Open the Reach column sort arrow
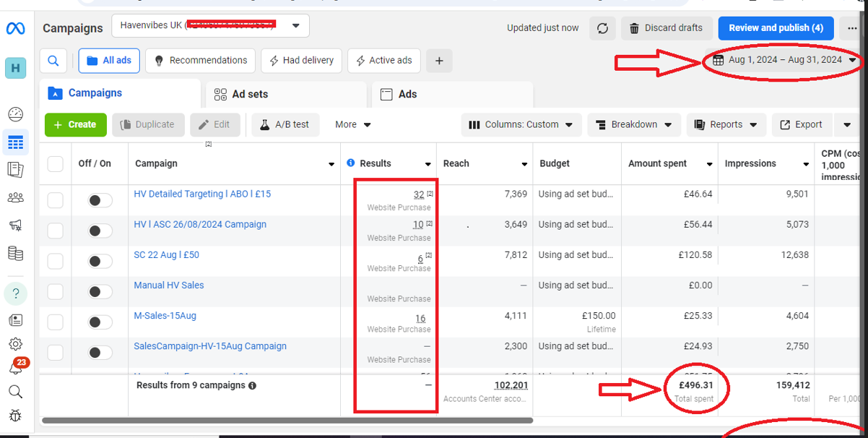868x438 pixels. [x=524, y=165]
